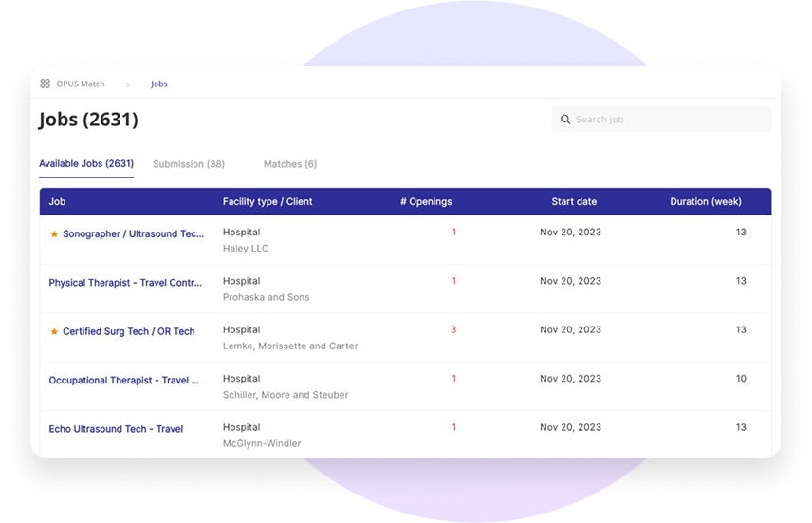This screenshot has height=523, width=812.
Task: Click the Jobs breadcrumb link
Action: click(x=159, y=84)
